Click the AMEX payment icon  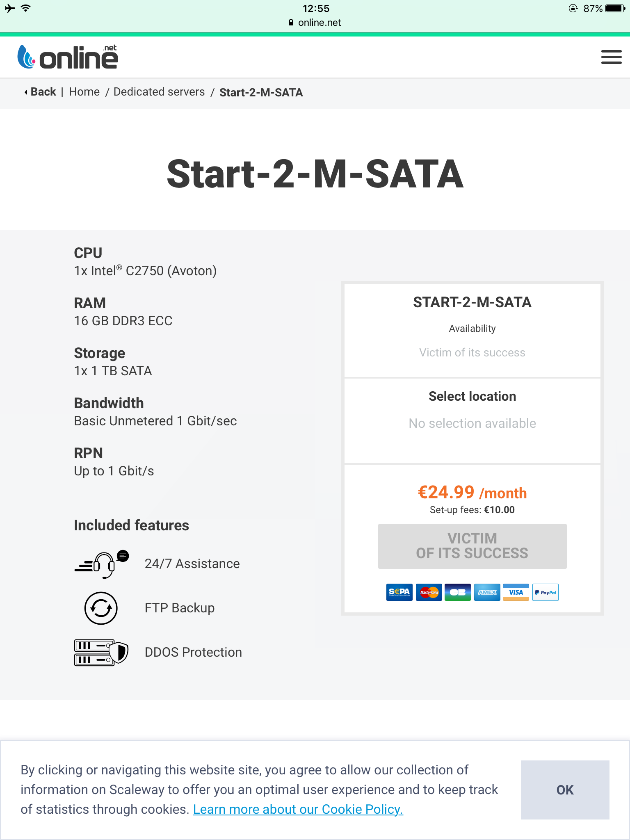487,592
